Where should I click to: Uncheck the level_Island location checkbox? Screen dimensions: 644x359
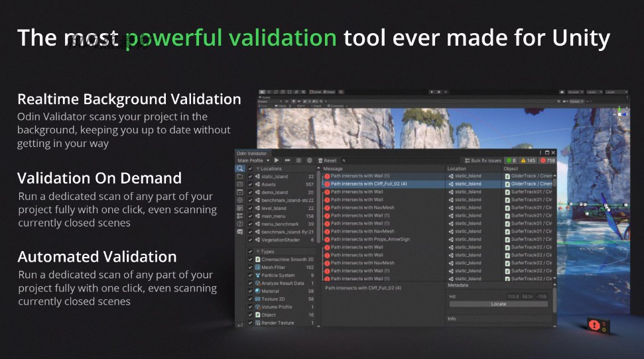pyautogui.click(x=250, y=208)
